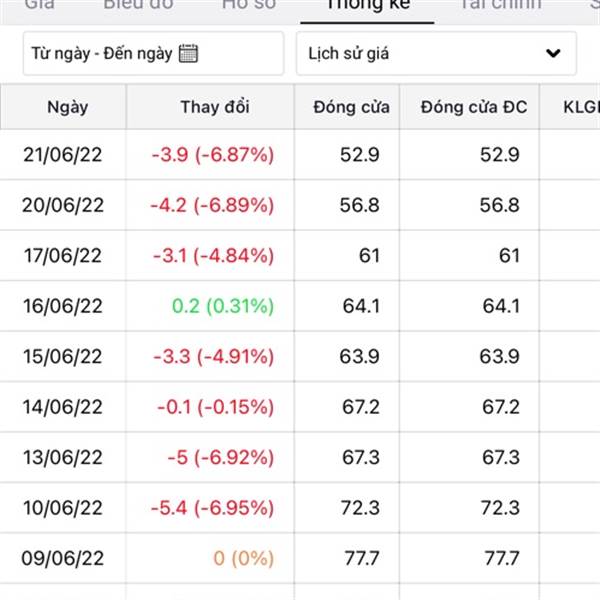Switch to the Thống kê tab
The height and width of the screenshot is (600, 600).
(368, 5)
